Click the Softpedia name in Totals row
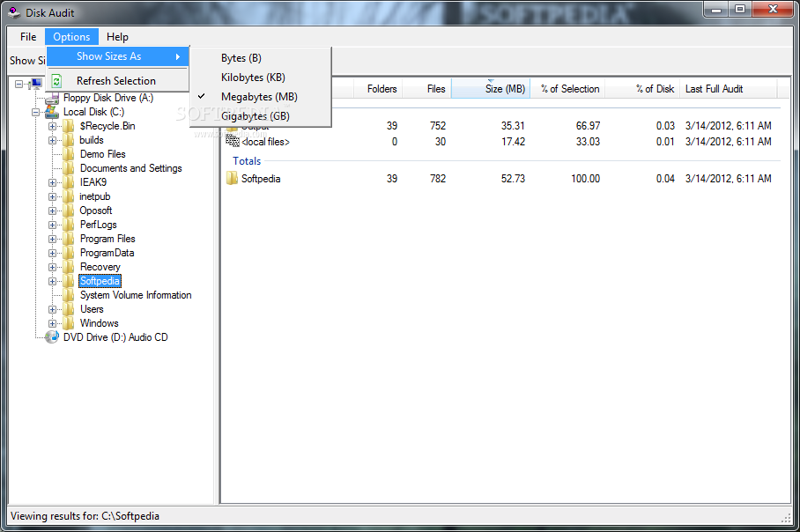 coord(261,179)
